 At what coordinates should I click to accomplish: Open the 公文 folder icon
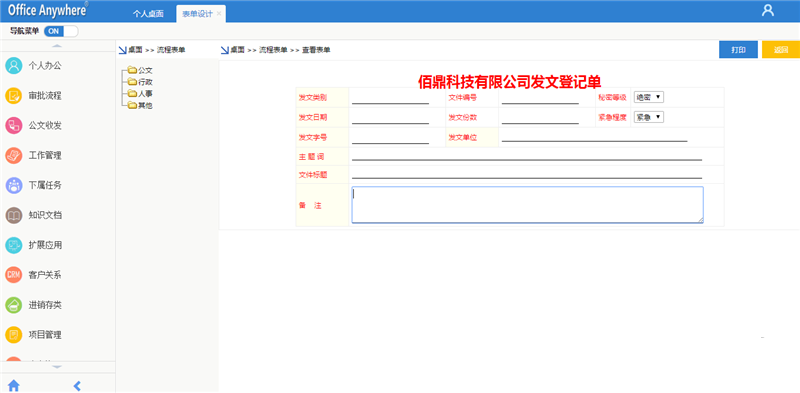click(133, 70)
